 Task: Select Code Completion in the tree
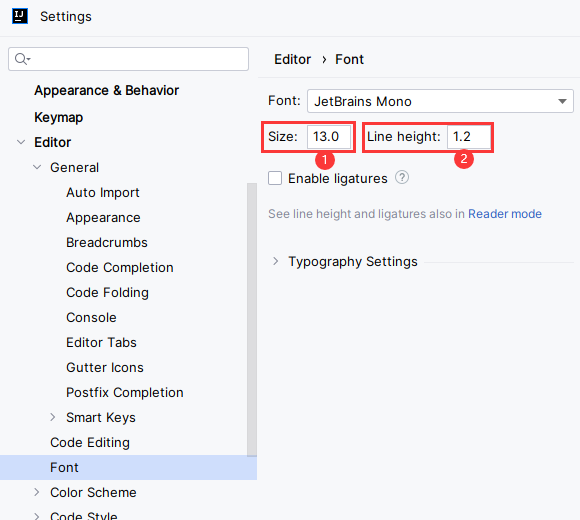click(x=120, y=267)
